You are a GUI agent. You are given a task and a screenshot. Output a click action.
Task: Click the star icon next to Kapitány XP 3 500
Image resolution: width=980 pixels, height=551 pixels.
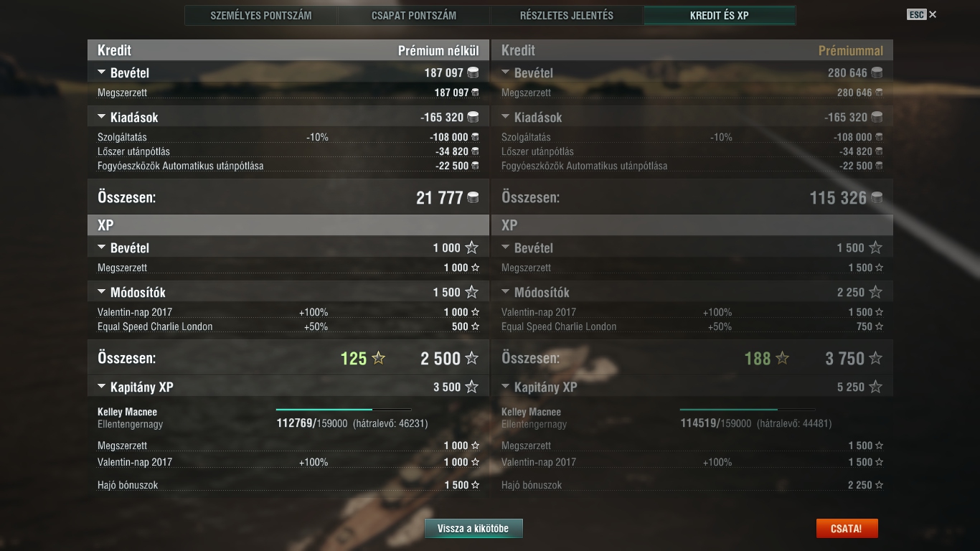pos(471,387)
